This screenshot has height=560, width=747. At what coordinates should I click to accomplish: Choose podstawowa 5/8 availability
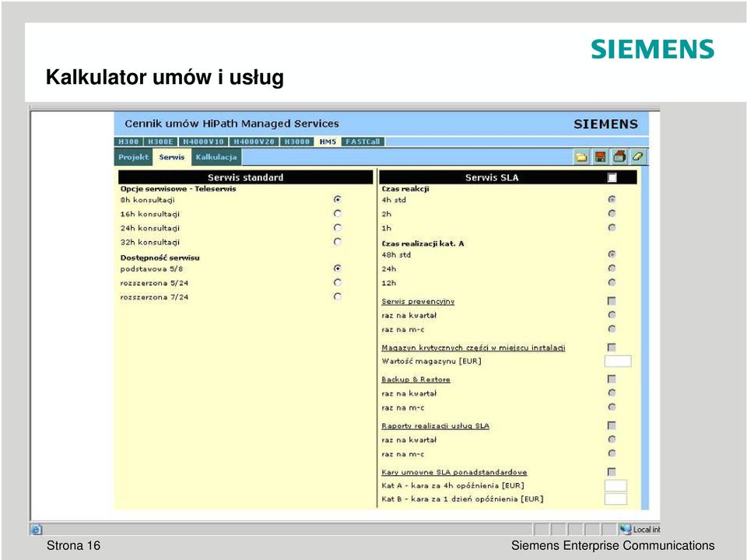tap(337, 268)
